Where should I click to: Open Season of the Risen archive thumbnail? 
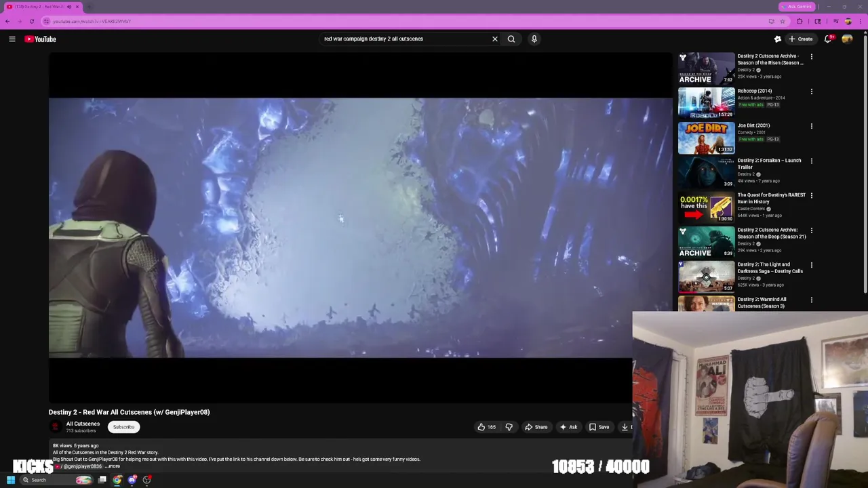707,68
